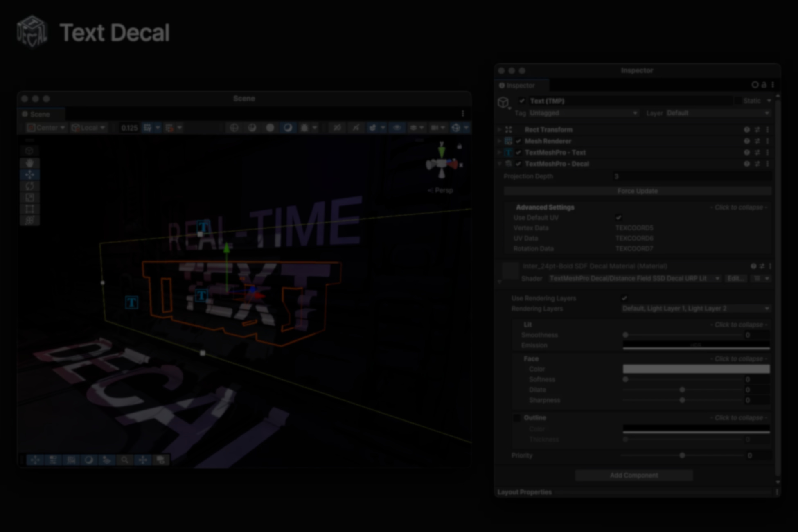This screenshot has width=798, height=532.
Task: Click the Face Color swatch
Action: (x=696, y=369)
